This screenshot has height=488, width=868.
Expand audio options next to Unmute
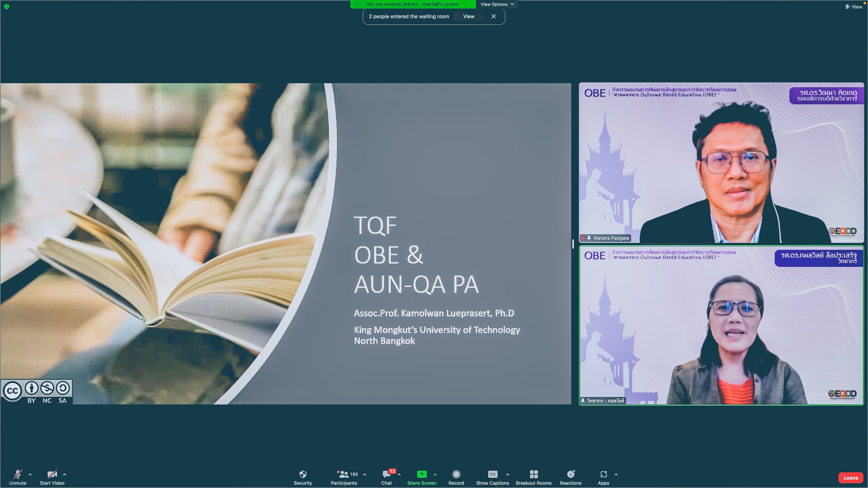pos(30,474)
